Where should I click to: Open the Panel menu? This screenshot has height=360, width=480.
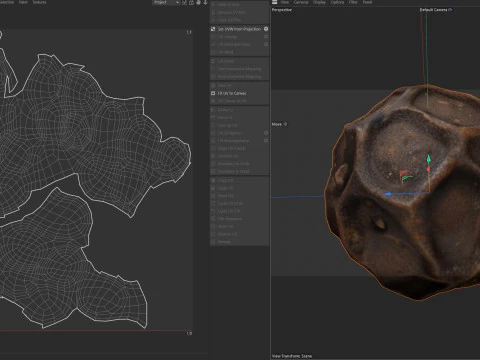pyautogui.click(x=367, y=2)
